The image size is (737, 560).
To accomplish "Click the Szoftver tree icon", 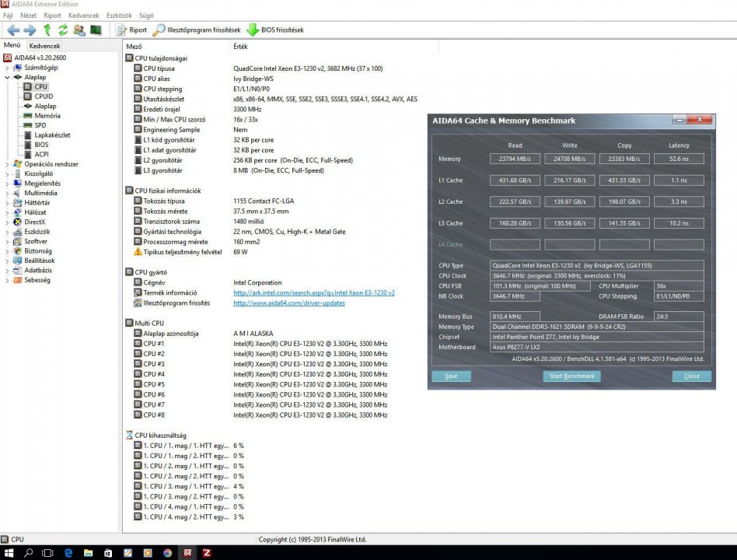I will coord(17,241).
